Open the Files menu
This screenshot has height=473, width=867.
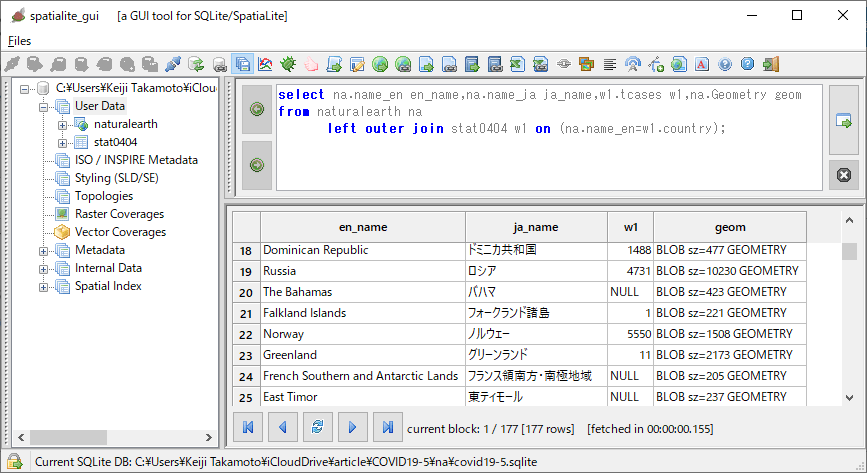(x=19, y=41)
